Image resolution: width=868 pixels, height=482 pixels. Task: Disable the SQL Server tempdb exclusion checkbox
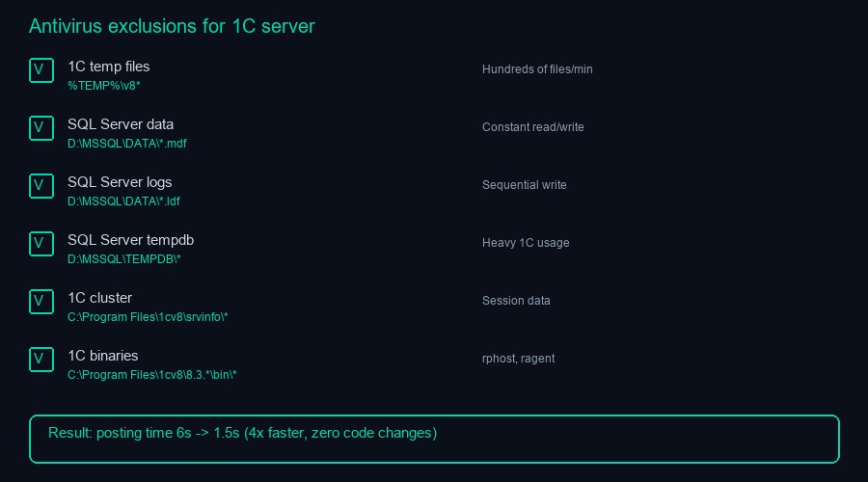pyautogui.click(x=41, y=244)
